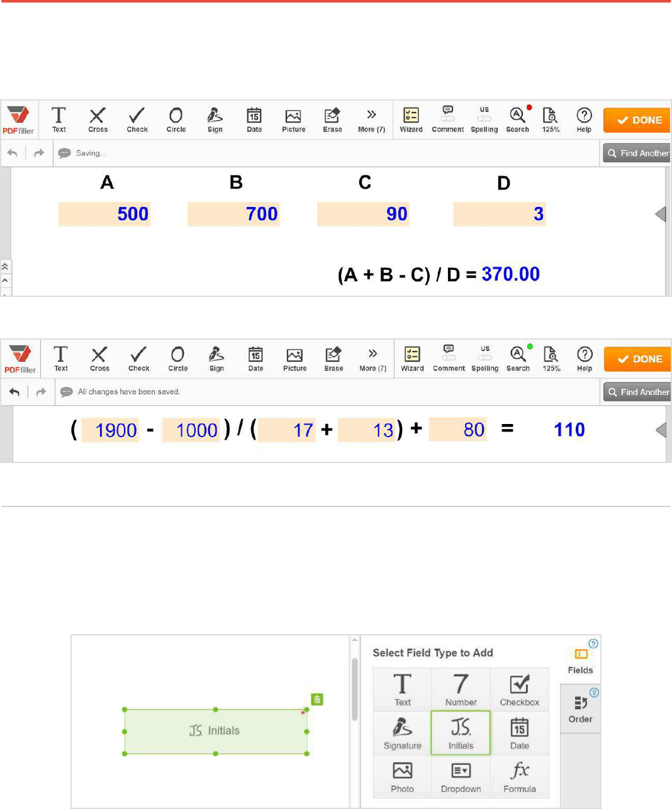Expand More (7) tools in the 1900 - 1000 formula editor
This screenshot has width=672, height=809.
pos(372,359)
